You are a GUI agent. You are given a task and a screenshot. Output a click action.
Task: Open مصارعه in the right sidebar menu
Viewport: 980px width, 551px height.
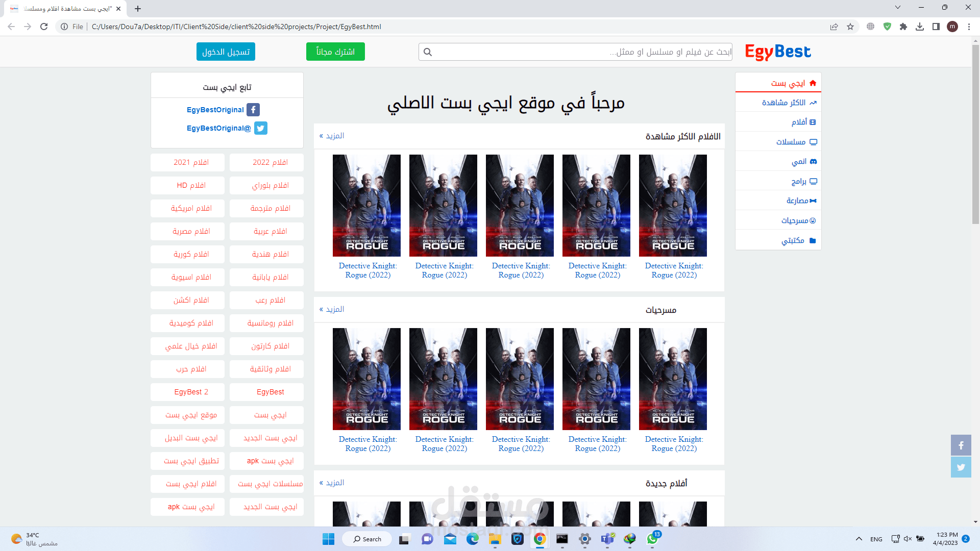(778, 201)
